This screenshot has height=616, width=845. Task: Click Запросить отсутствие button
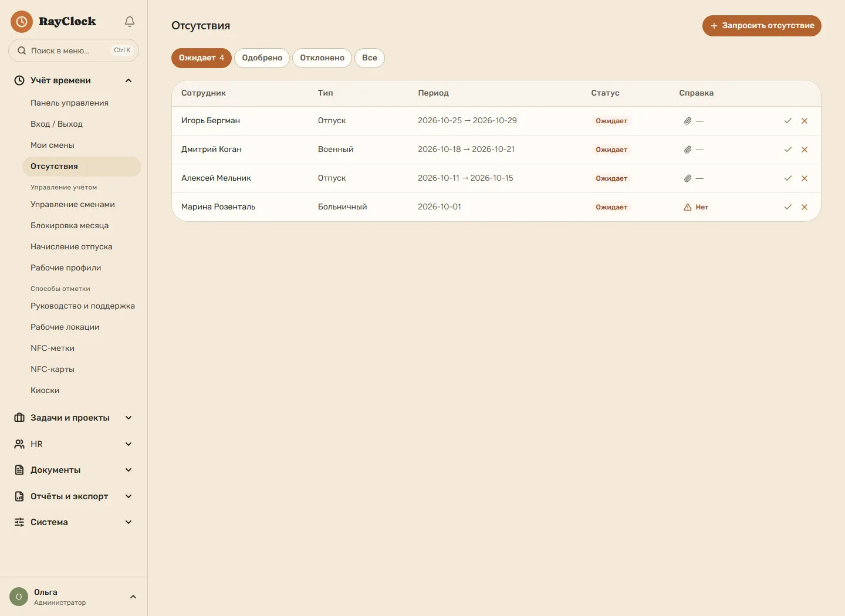tap(762, 26)
